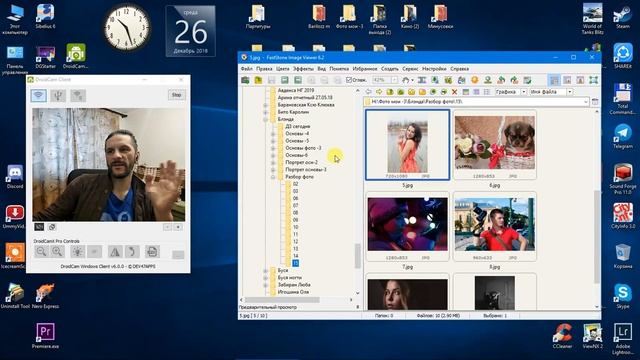
Task: Open Adobe Lightroom desktop shortcut
Action: point(623,338)
